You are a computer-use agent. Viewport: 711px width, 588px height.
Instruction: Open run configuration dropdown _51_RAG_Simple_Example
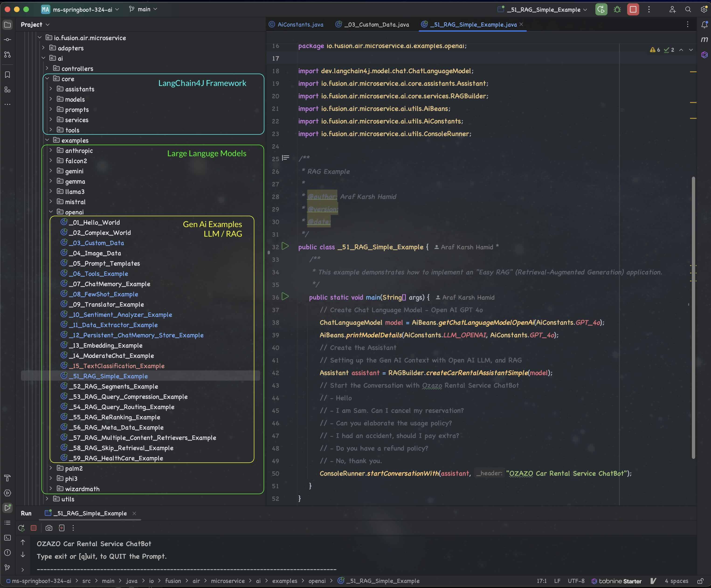point(543,10)
